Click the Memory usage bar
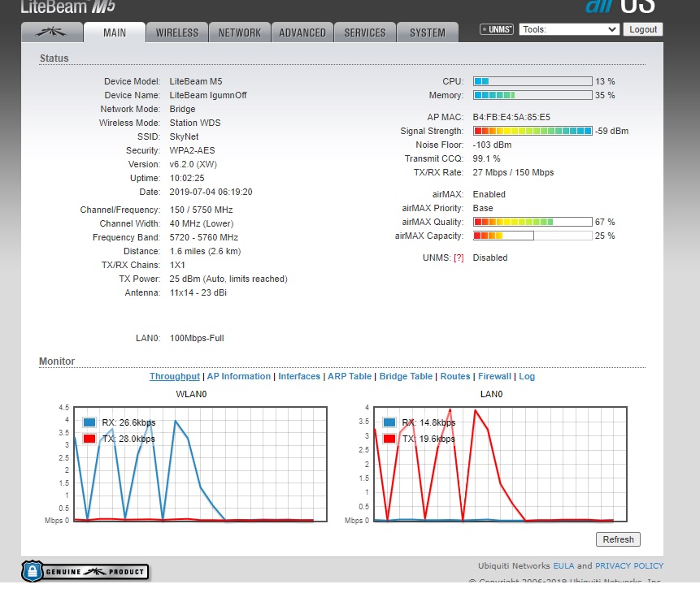The width and height of the screenshot is (700, 593). (533, 95)
